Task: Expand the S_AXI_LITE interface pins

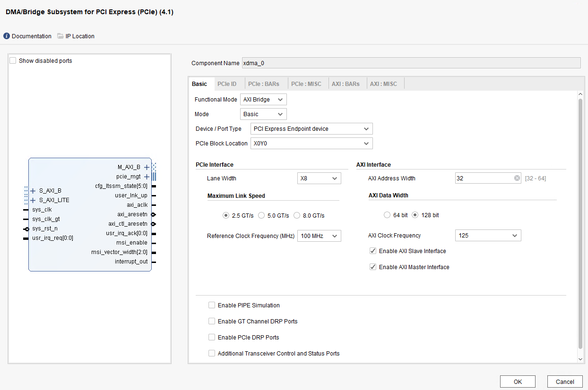Action: (32, 200)
